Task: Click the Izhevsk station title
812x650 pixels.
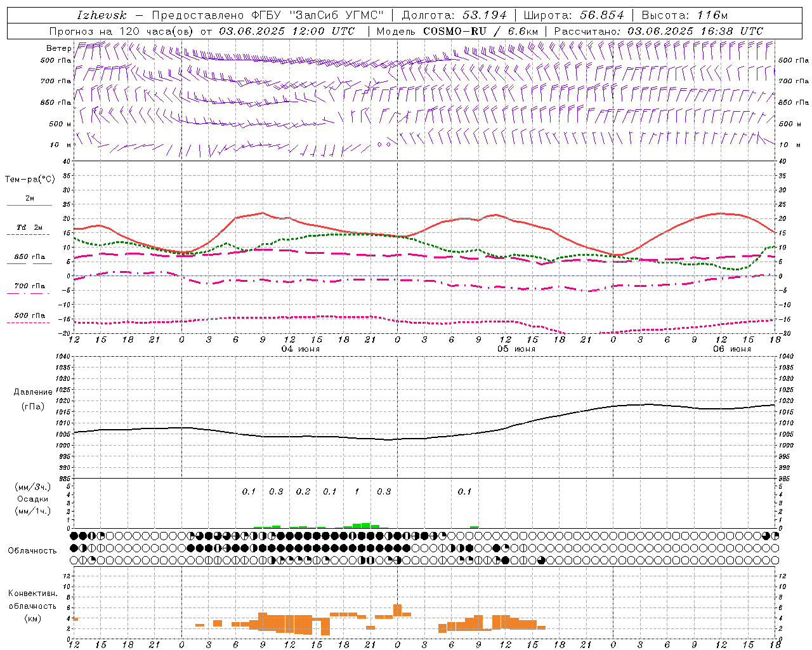Action: (x=101, y=15)
